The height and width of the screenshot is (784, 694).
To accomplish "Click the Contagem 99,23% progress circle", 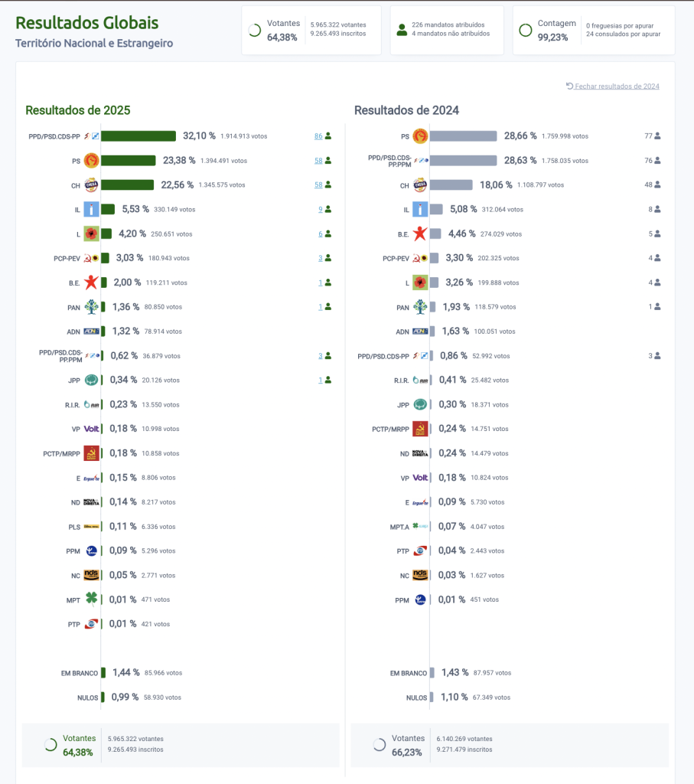I will pos(526,30).
